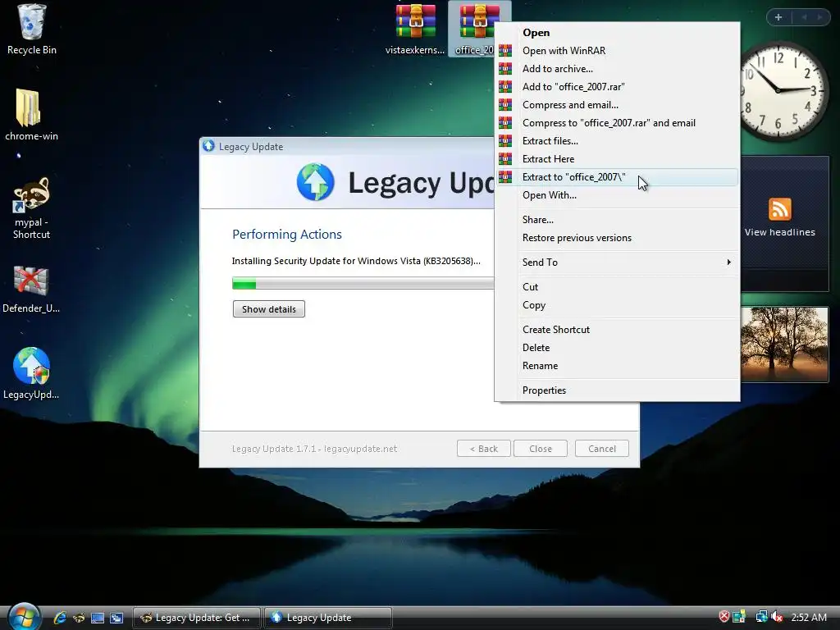Click WinRAR icon beside Extract files...
This screenshot has width=840, height=630.
point(505,141)
